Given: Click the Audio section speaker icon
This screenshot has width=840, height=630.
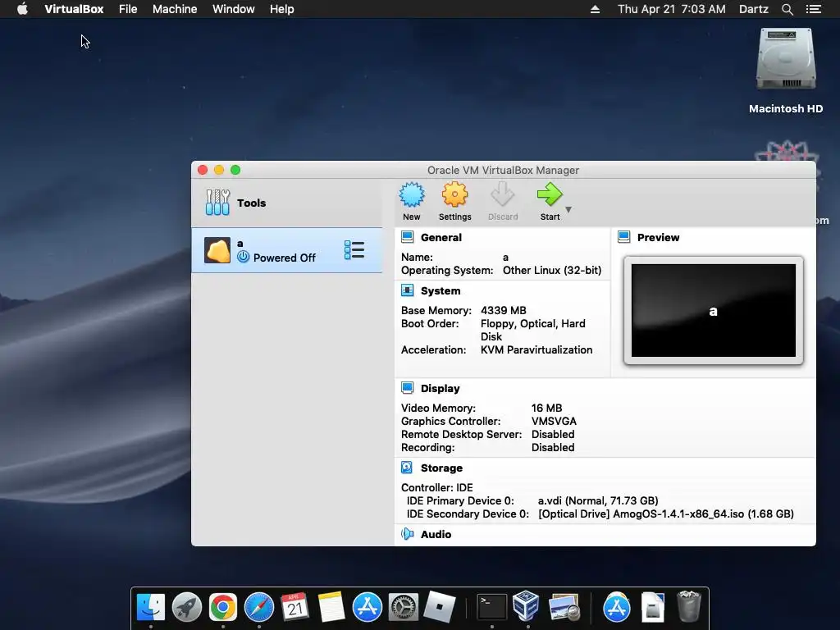Looking at the screenshot, I should 407,533.
